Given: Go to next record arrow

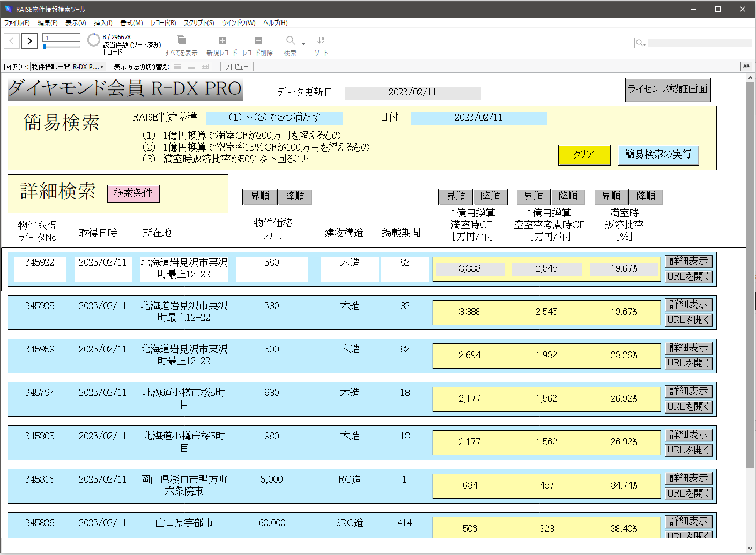Looking at the screenshot, I should click(x=29, y=41).
